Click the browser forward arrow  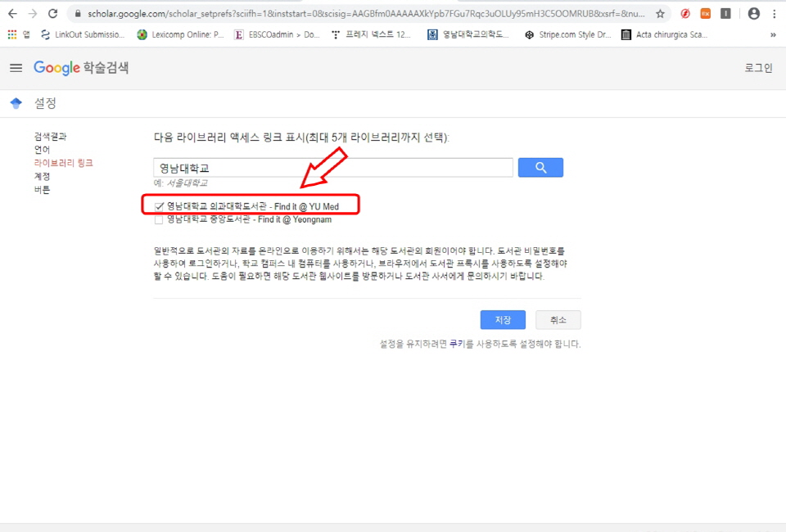33,14
